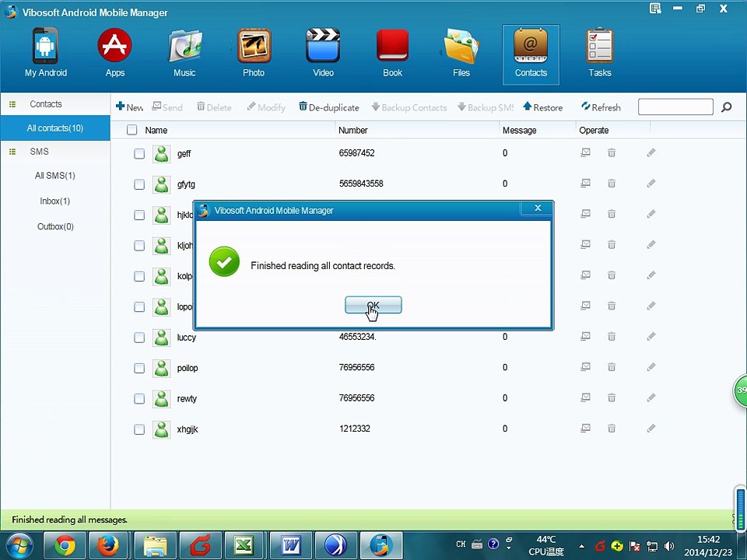Click the search magnifier icon

pos(726,107)
